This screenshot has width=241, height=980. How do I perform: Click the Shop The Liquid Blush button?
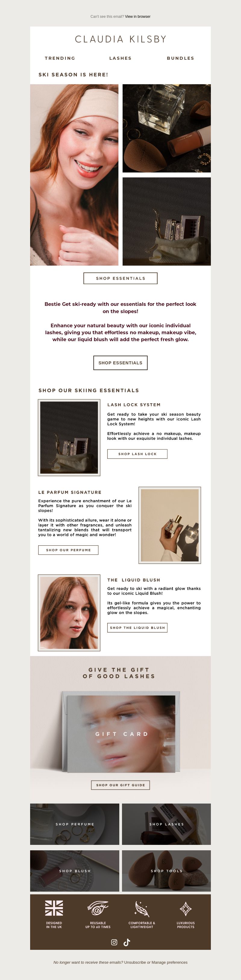coord(137,628)
